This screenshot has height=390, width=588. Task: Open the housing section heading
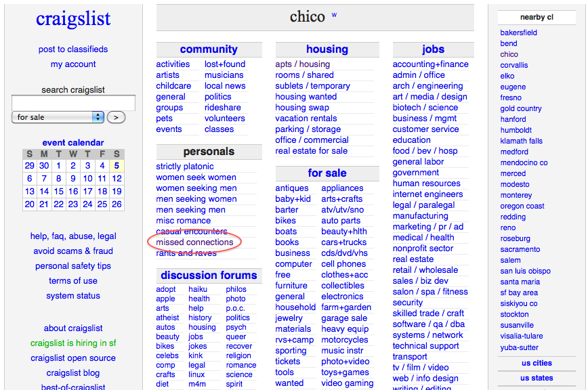(327, 49)
